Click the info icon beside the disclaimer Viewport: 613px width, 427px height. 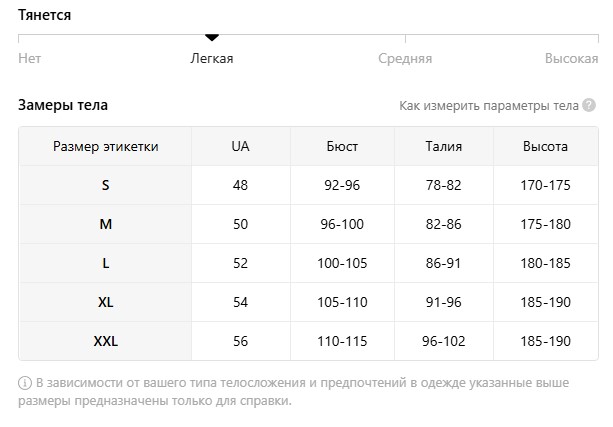(25, 383)
